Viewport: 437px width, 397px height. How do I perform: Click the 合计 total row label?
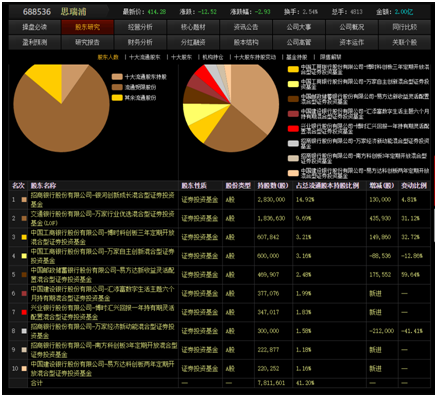click(x=36, y=383)
